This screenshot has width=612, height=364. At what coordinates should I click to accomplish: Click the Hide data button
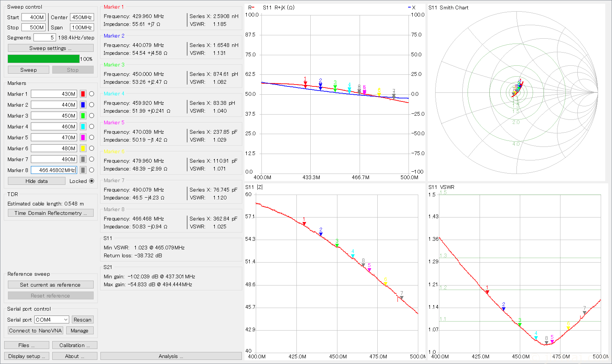[x=36, y=181]
